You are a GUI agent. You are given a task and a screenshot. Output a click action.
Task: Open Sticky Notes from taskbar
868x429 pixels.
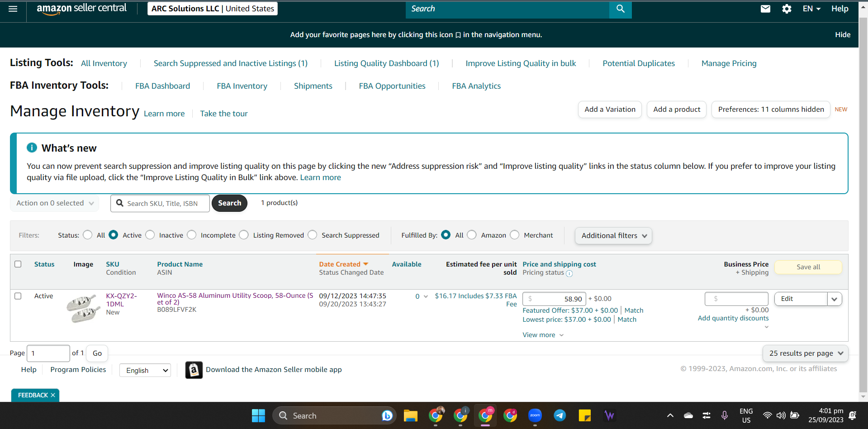[584, 415]
